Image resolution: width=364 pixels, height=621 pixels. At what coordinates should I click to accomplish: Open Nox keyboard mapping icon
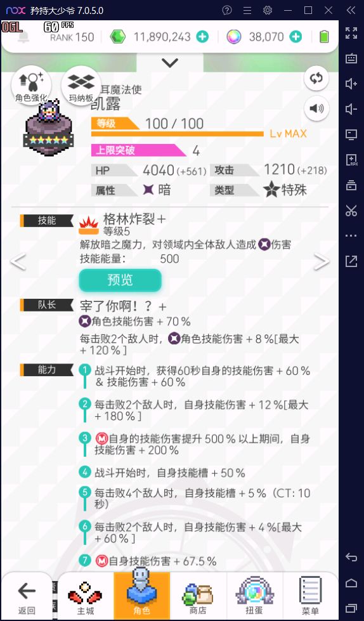pos(351,58)
